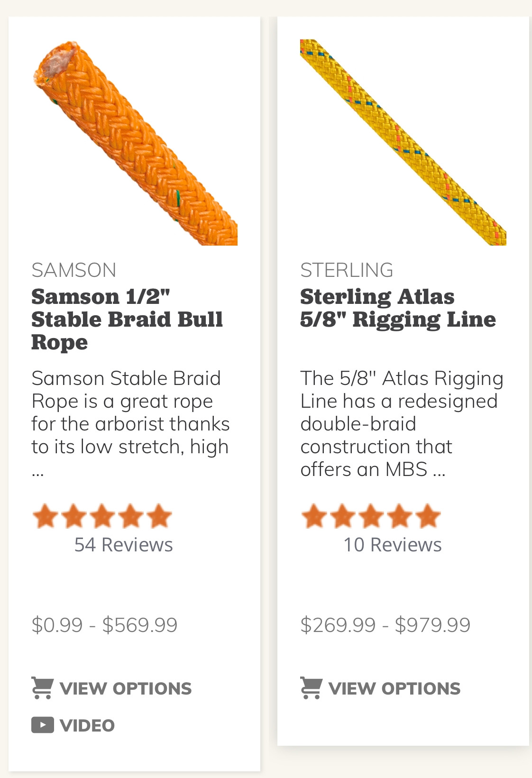This screenshot has width=532, height=778.
Task: Click the video play icon
Action: [43, 725]
